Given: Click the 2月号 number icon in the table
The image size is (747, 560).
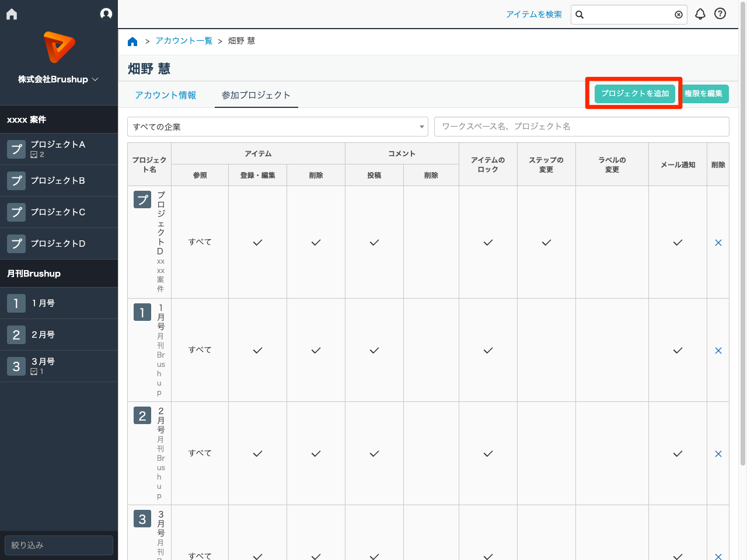Looking at the screenshot, I should point(142,416).
